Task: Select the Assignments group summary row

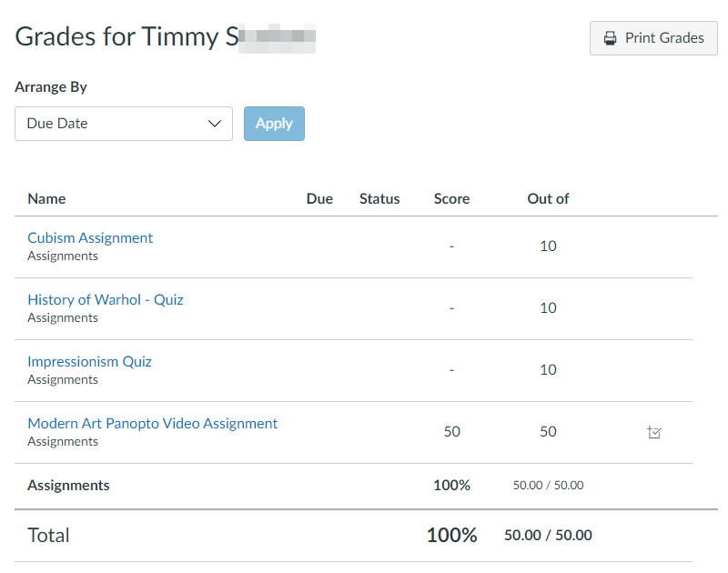Action: pos(68,485)
